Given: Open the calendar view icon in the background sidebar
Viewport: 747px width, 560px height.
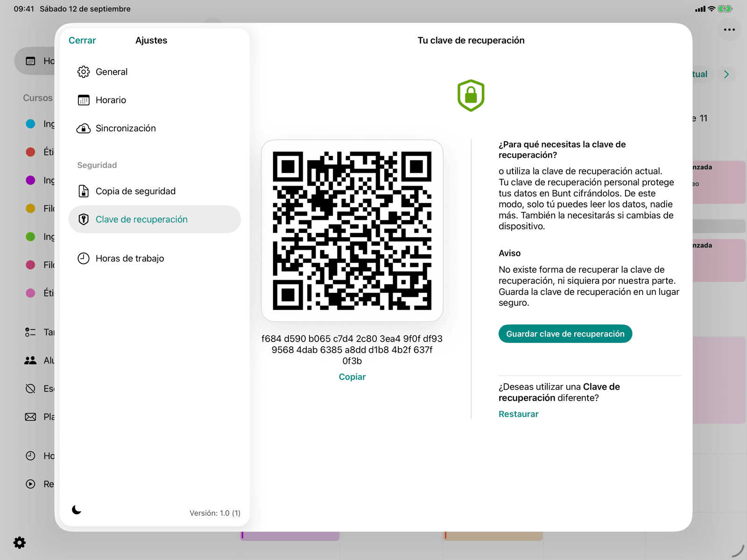Looking at the screenshot, I should coord(30,61).
